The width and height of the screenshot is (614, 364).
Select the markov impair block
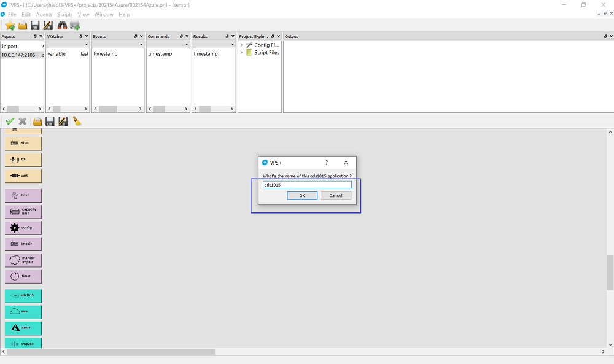click(23, 260)
